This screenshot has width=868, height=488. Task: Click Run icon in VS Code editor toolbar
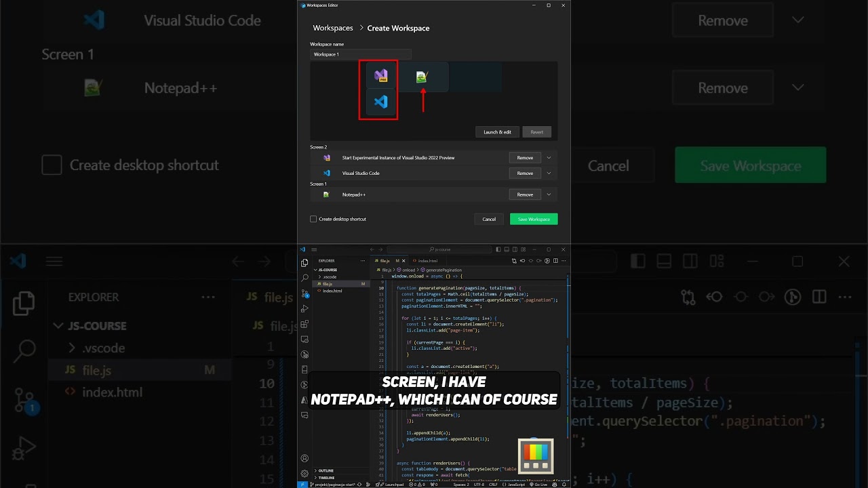tap(547, 260)
